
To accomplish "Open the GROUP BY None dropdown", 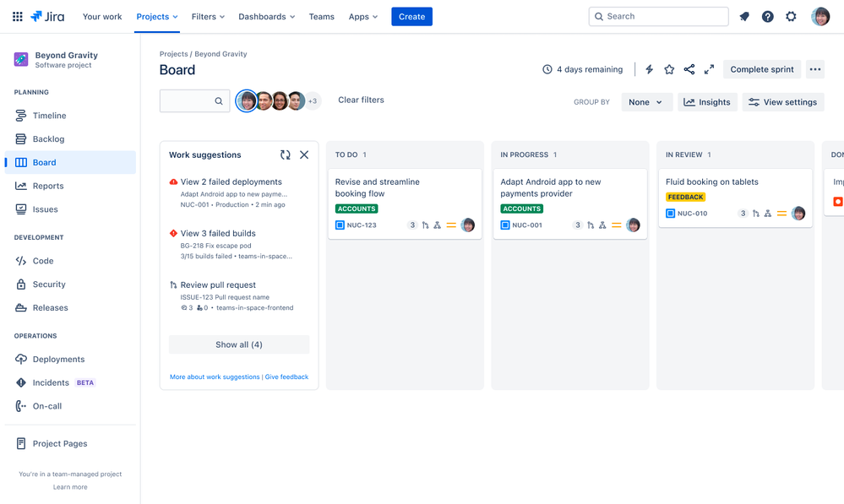I will click(x=646, y=101).
